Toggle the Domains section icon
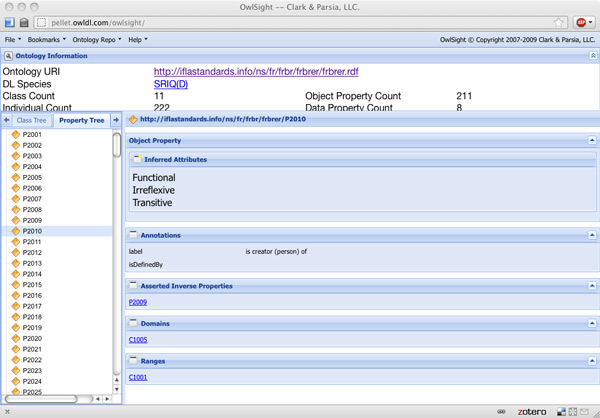The image size is (600, 418). pos(133,323)
